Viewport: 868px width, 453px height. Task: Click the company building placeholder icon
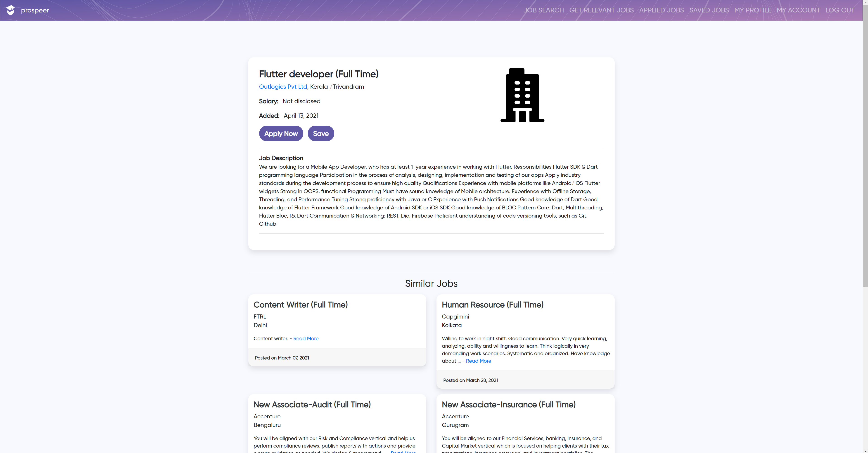(522, 95)
